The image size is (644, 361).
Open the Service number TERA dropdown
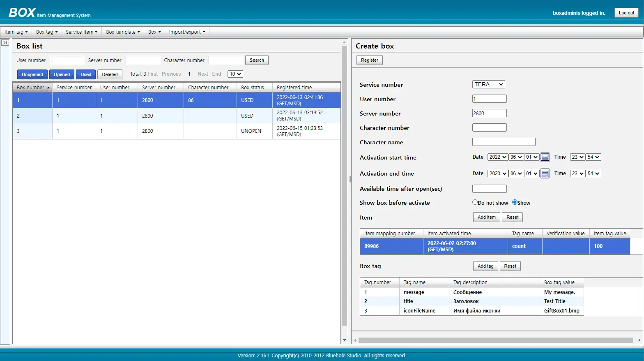click(x=488, y=84)
